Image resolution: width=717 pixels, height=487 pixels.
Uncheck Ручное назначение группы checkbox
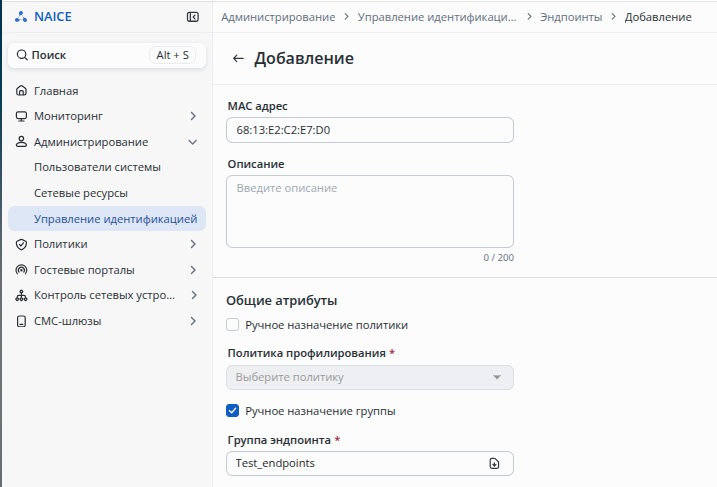coord(233,410)
